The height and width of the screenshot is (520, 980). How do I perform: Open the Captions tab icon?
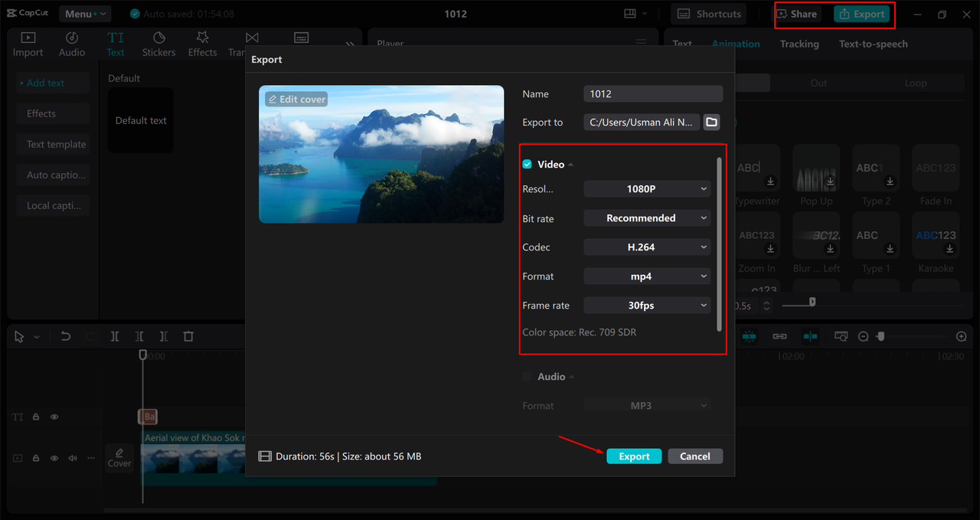pyautogui.click(x=302, y=38)
